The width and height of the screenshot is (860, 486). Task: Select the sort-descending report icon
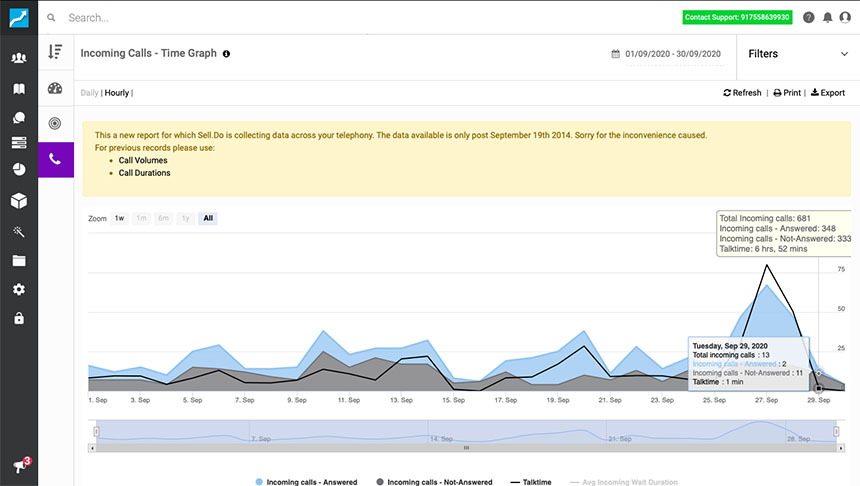55,52
